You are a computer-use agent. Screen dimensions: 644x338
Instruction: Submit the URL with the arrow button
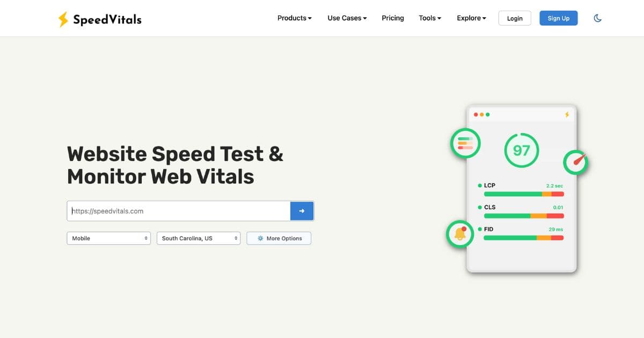(302, 211)
